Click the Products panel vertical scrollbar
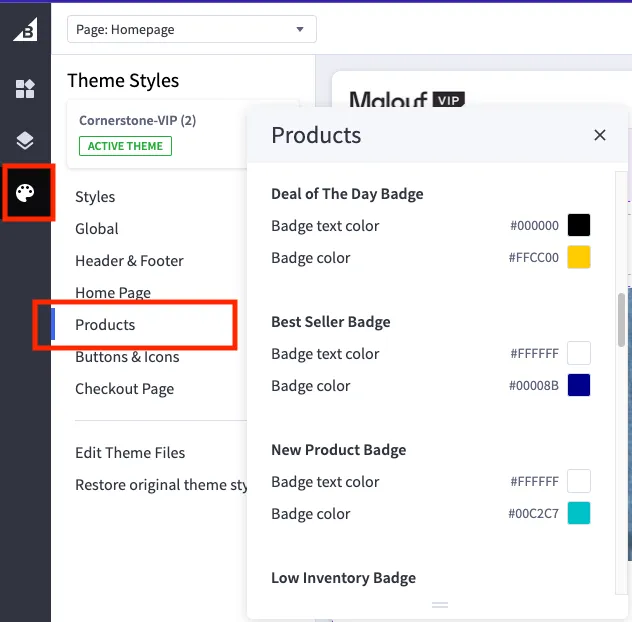The width and height of the screenshot is (632, 622). click(x=621, y=320)
